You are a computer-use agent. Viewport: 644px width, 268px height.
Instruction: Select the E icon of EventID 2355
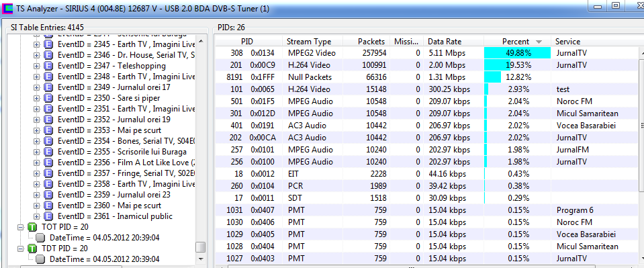click(x=49, y=152)
